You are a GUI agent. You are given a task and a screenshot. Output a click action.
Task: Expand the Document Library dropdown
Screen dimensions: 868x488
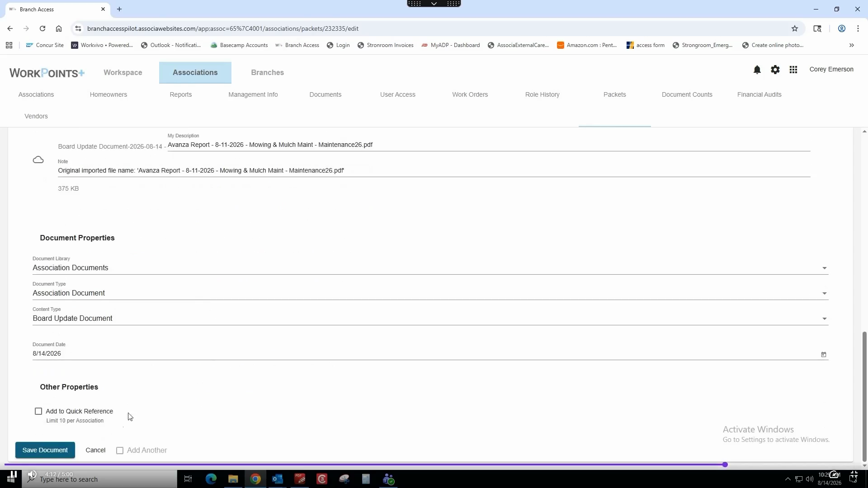(x=430, y=268)
